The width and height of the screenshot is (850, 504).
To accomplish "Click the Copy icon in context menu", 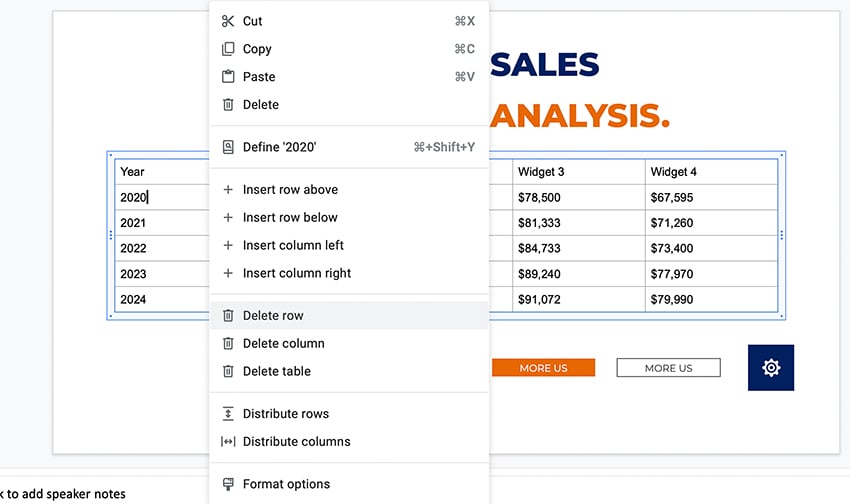I will [228, 49].
